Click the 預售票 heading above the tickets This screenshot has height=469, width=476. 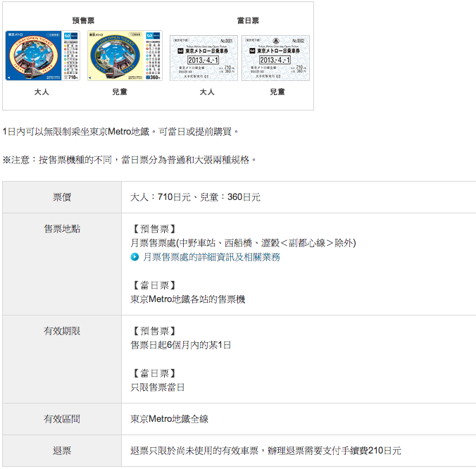coord(84,20)
